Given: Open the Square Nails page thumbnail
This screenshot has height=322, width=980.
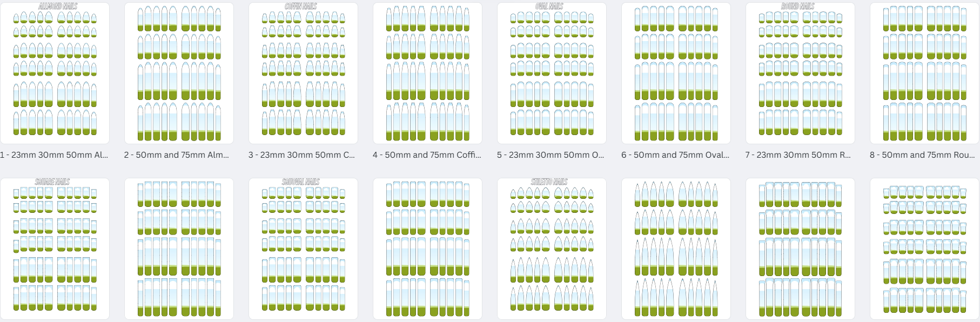Looking at the screenshot, I should point(55,249).
